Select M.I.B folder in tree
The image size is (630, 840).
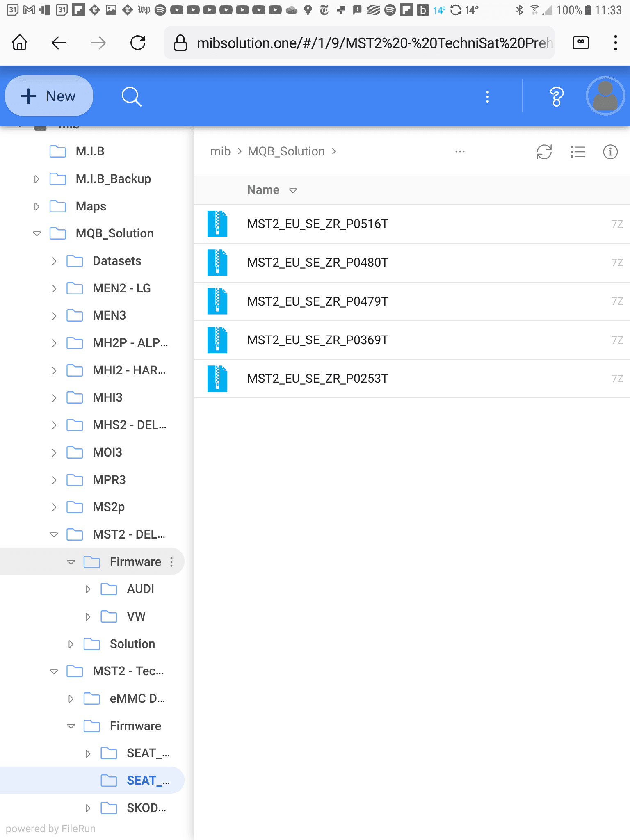[90, 151]
